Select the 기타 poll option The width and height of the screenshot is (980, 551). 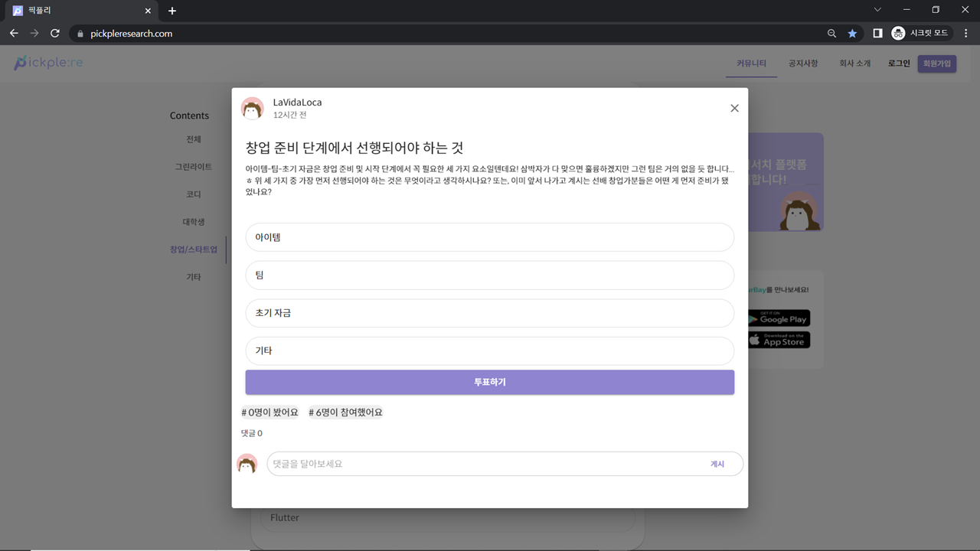coord(490,350)
